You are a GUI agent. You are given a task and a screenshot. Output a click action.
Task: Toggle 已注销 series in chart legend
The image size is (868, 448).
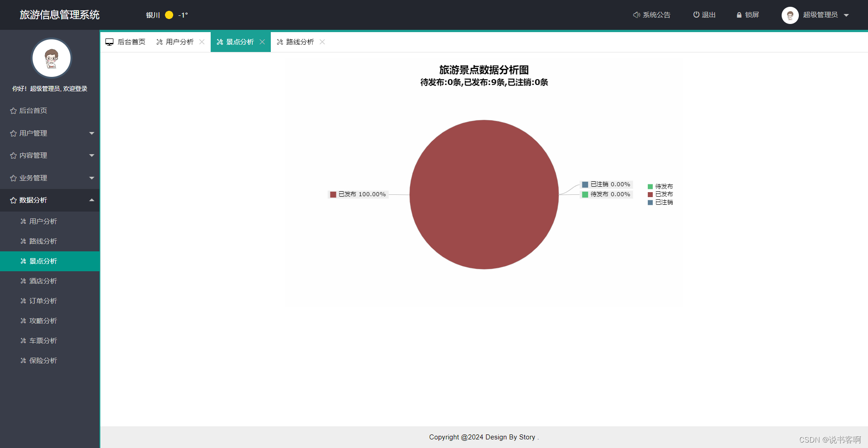pyautogui.click(x=660, y=203)
